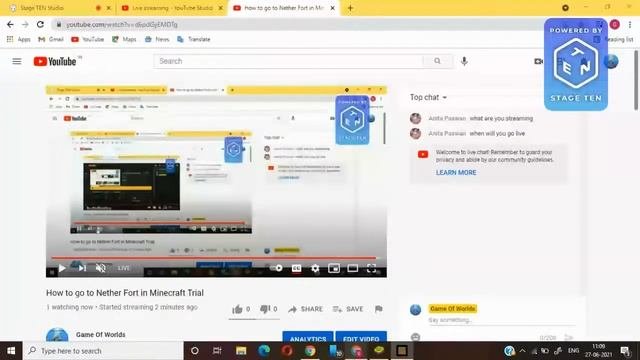640x360 pixels.
Task: Switch to Live streaming YouTube Studio tab
Action: (x=172, y=8)
